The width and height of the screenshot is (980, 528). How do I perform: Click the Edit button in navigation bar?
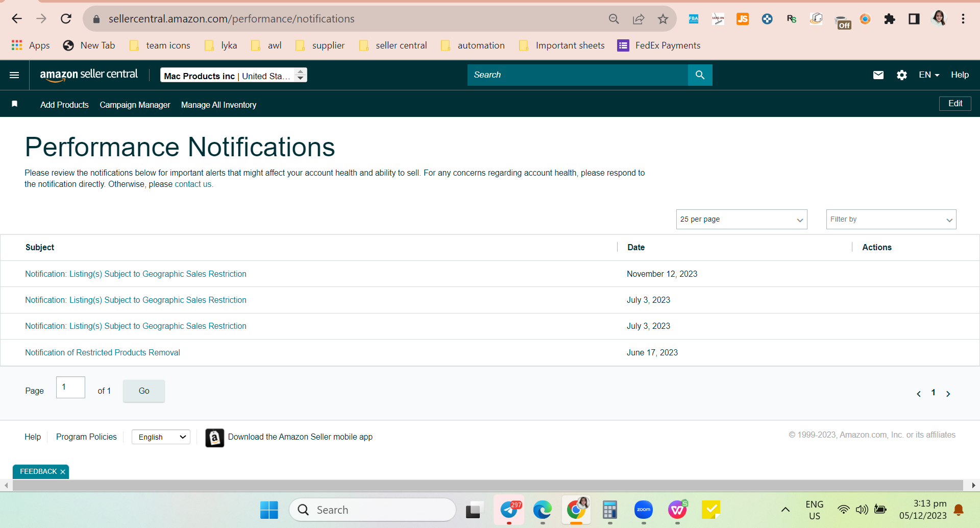(955, 104)
